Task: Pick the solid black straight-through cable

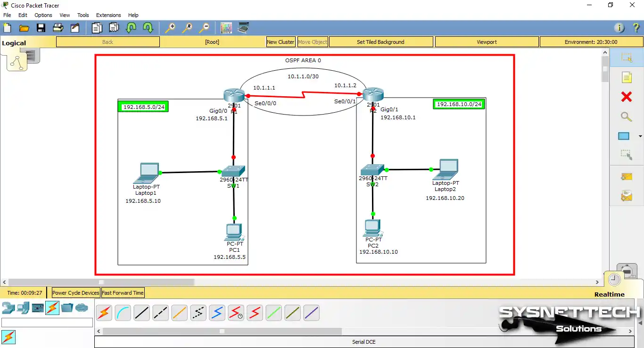Action: [x=141, y=313]
